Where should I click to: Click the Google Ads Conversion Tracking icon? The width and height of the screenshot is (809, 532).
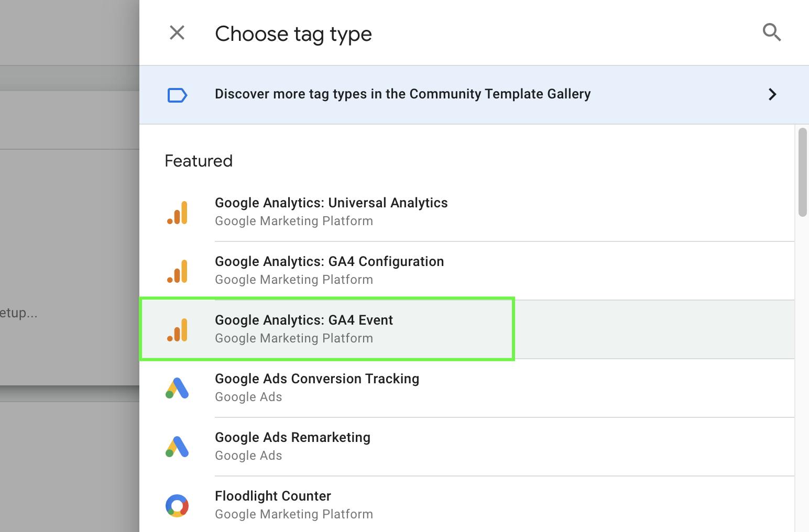(x=177, y=388)
